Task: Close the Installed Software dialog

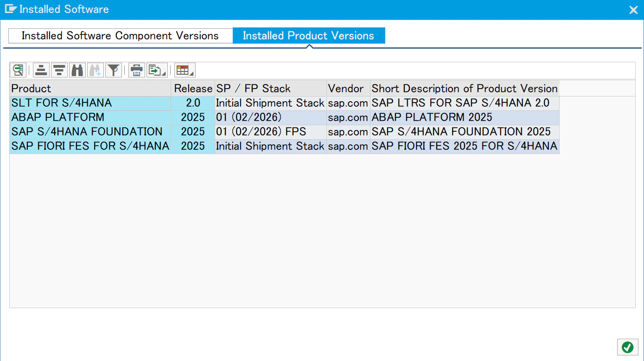Action: (633, 10)
